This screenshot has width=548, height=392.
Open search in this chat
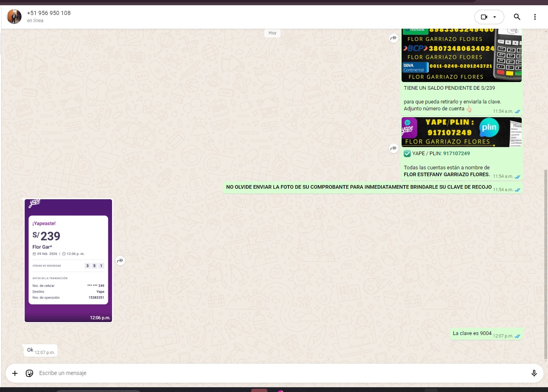pos(517,17)
